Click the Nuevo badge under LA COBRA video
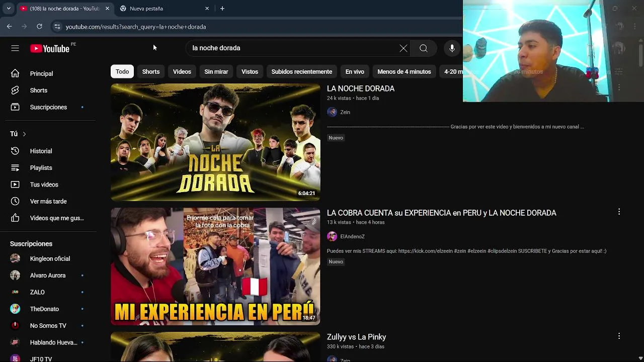Viewport: 644px width, 362px height. (336, 261)
